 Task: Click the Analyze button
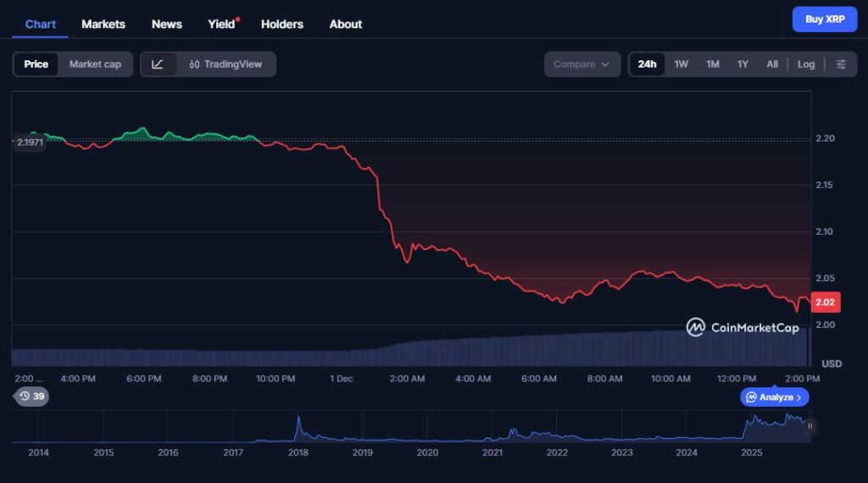click(x=775, y=397)
